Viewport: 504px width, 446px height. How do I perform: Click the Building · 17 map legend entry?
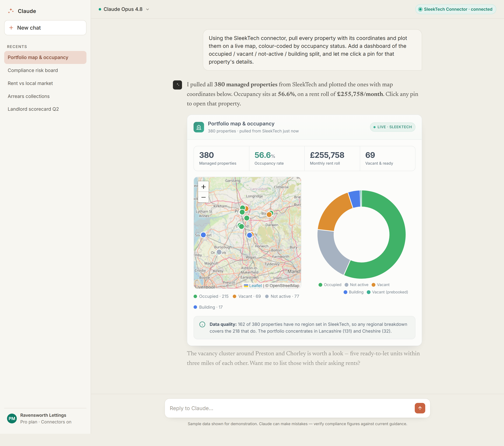[208, 307]
